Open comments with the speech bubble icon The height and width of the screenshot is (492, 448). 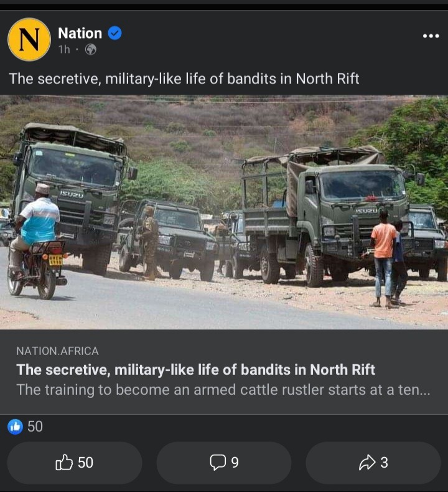click(218, 463)
